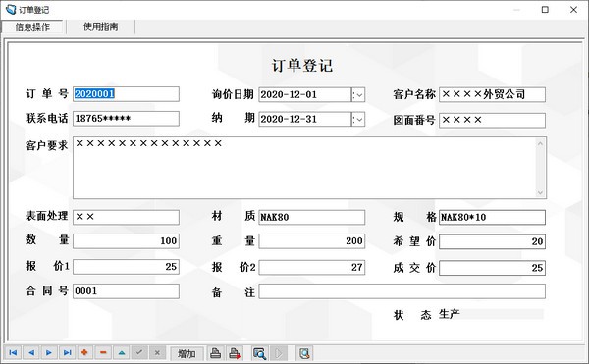The height and width of the screenshot is (364, 589).
Task: Click the printer icon
Action: [215, 353]
